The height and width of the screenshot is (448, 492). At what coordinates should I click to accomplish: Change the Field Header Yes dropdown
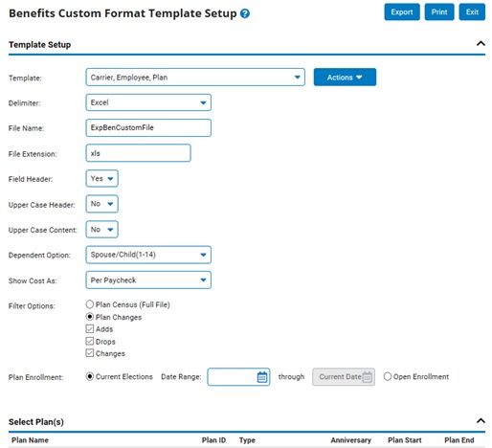tap(101, 178)
